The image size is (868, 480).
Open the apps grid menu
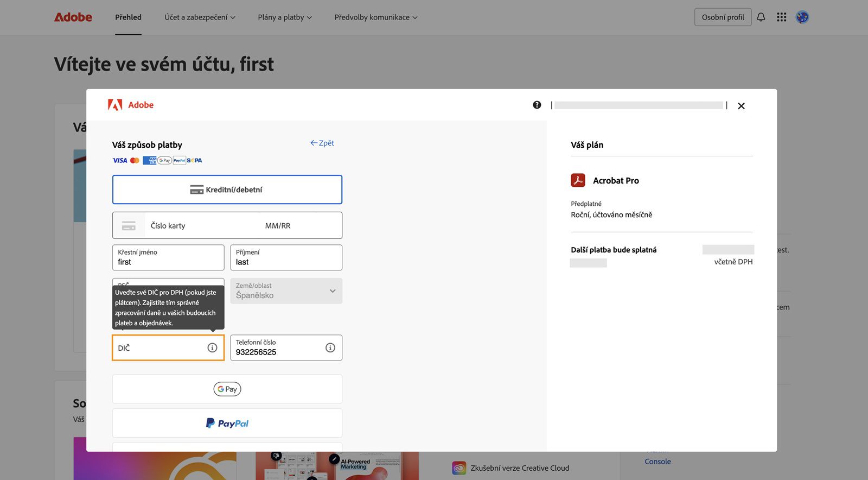[781, 17]
